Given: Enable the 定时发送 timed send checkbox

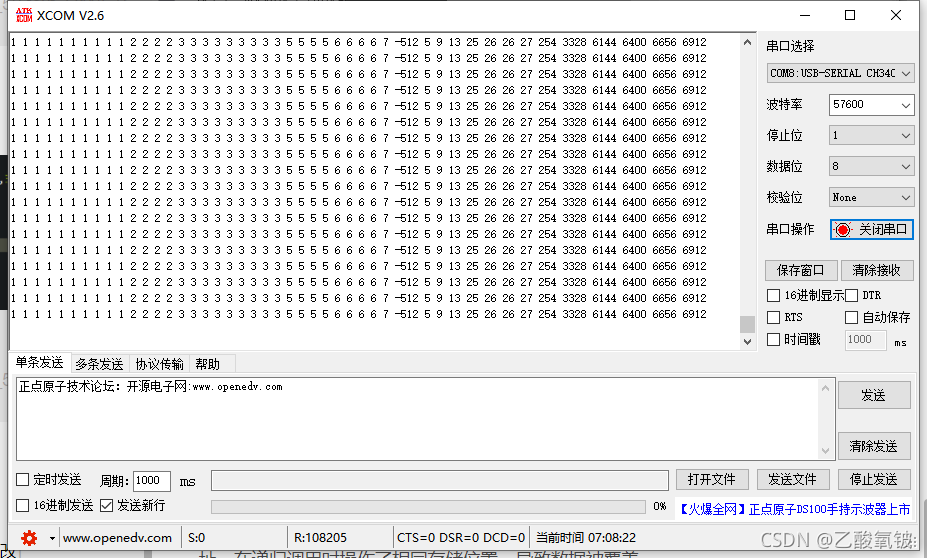Looking at the screenshot, I should [22, 479].
